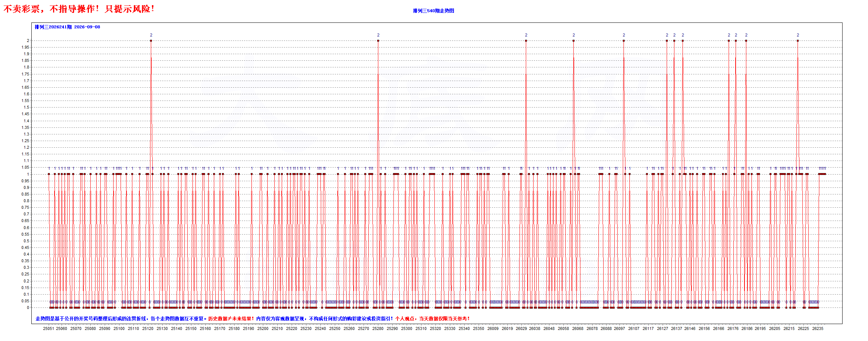Click the y-axis label 1.5
The width and height of the screenshot is (868, 341).
pos(26,108)
